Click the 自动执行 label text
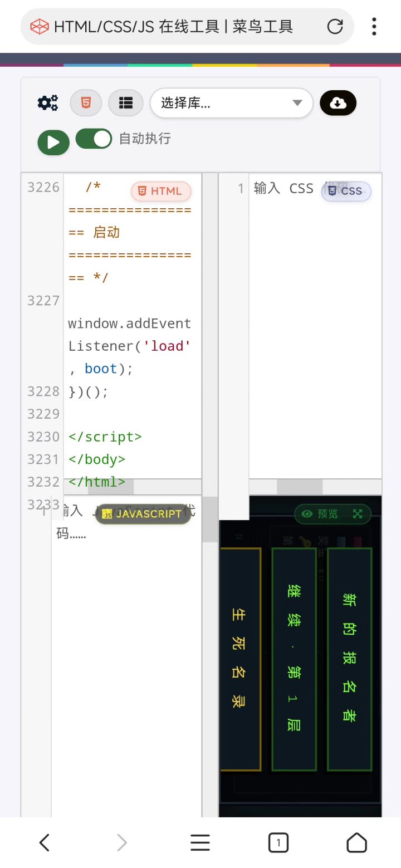The width and height of the screenshot is (401, 868). [x=145, y=139]
